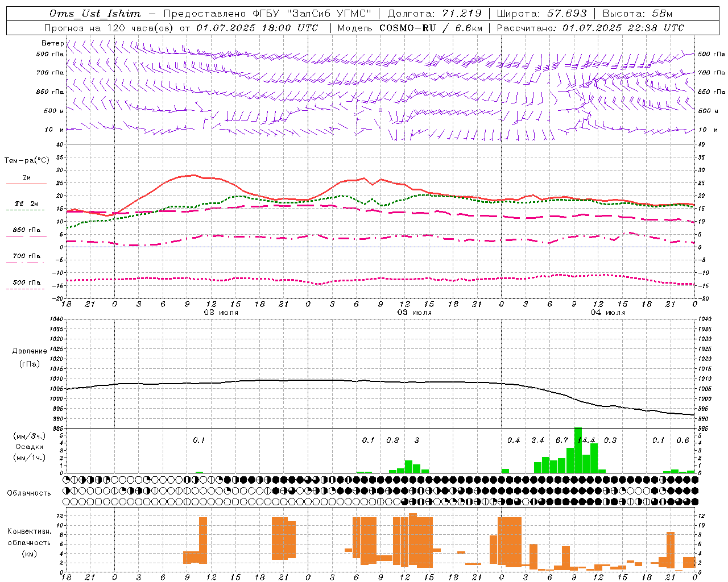This screenshot has width=728, height=582.
Task: Click the Облачность cloud cover label
Action: pos(29,493)
